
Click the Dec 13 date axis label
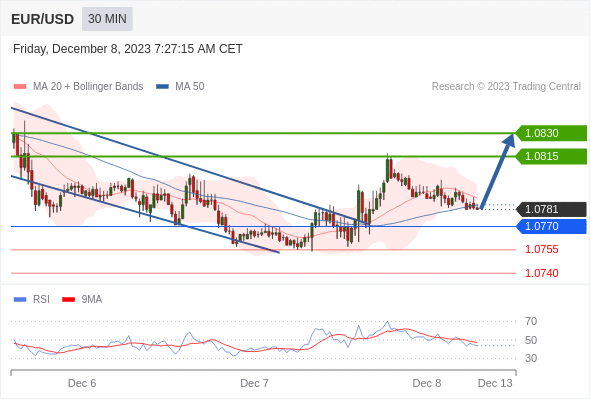[x=495, y=383]
